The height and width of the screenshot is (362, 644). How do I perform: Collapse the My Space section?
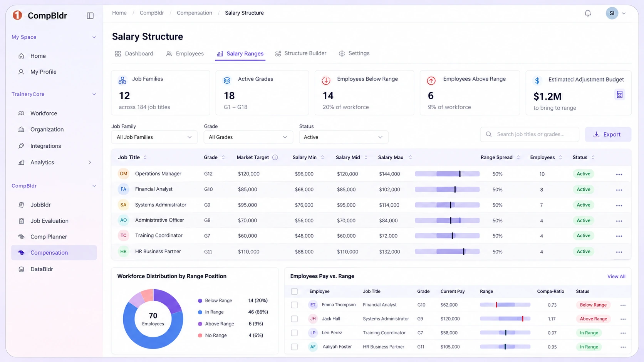pos(94,37)
